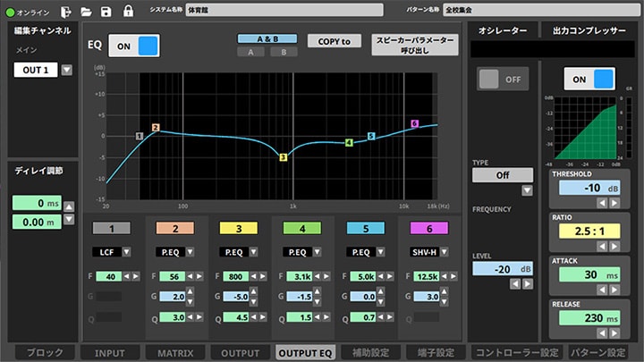Turn on the oscillator OFF switch
644x362 pixels.
click(503, 79)
